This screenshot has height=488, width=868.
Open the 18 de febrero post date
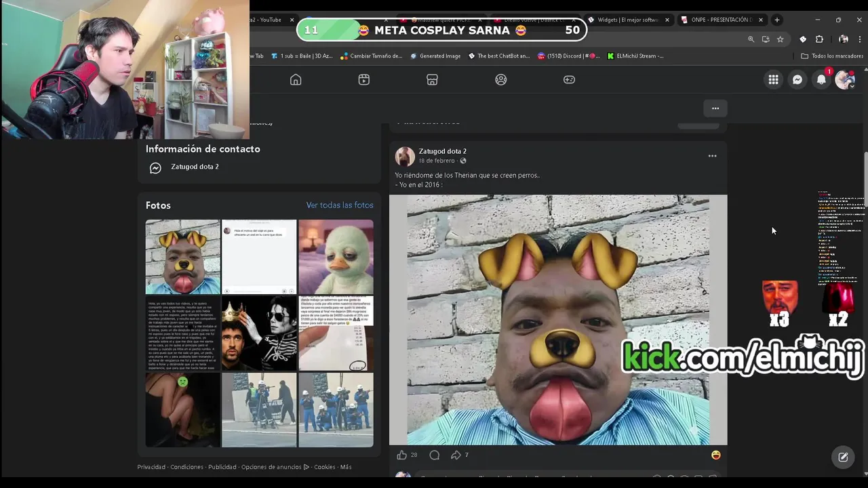437,161
